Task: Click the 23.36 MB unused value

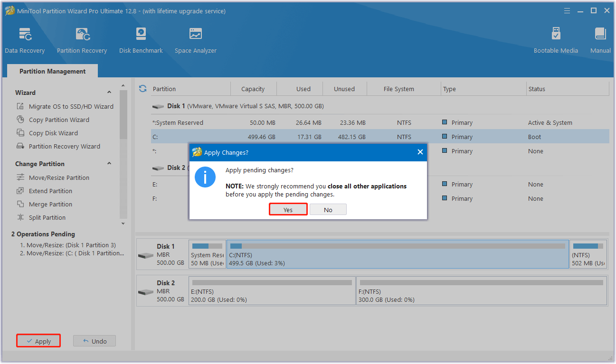Action: [x=353, y=122]
